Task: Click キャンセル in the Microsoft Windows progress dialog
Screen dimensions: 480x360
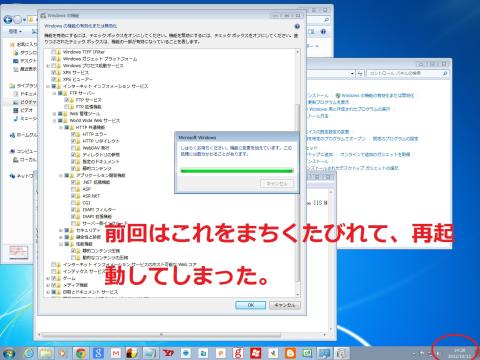Action: pyautogui.click(x=276, y=184)
